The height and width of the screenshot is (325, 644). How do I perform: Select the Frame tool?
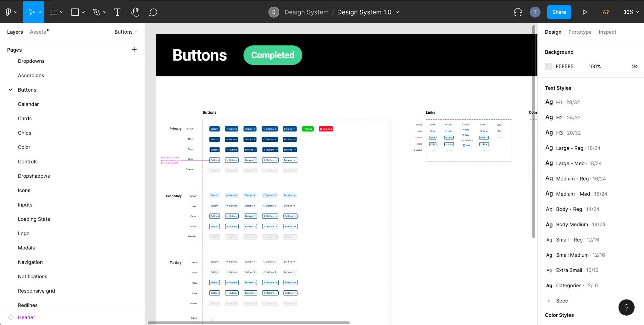click(x=54, y=12)
